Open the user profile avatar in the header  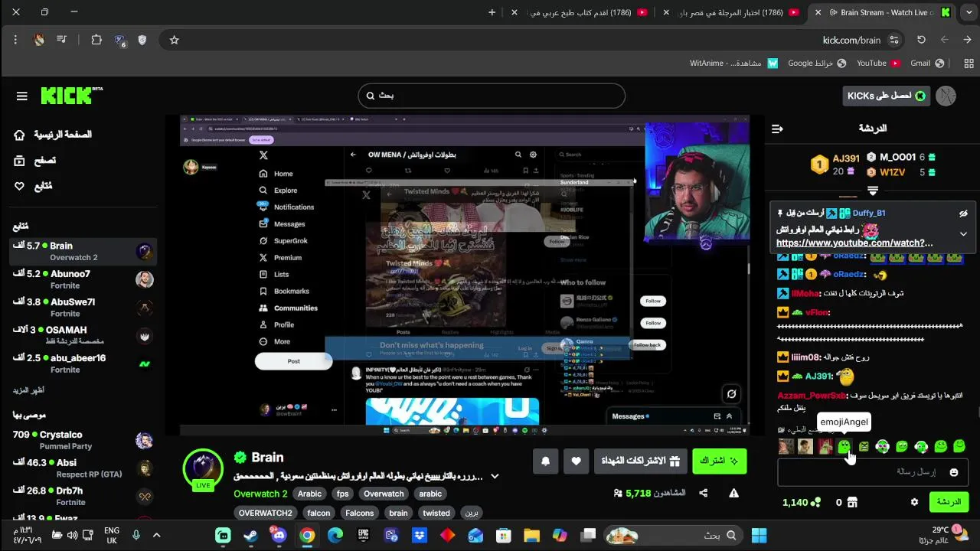click(x=946, y=96)
